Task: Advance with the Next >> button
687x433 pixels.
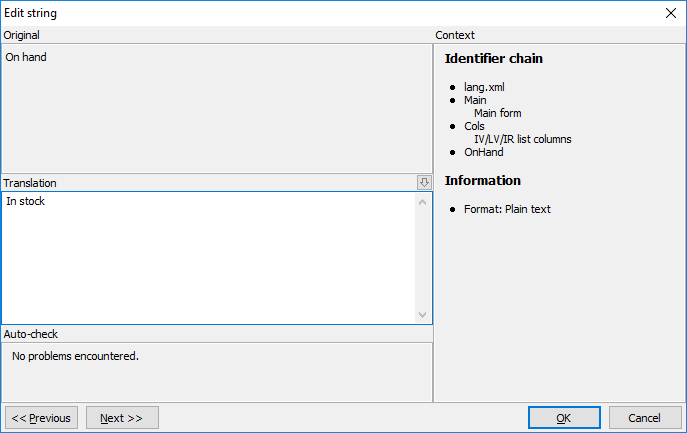Action: 122,418
